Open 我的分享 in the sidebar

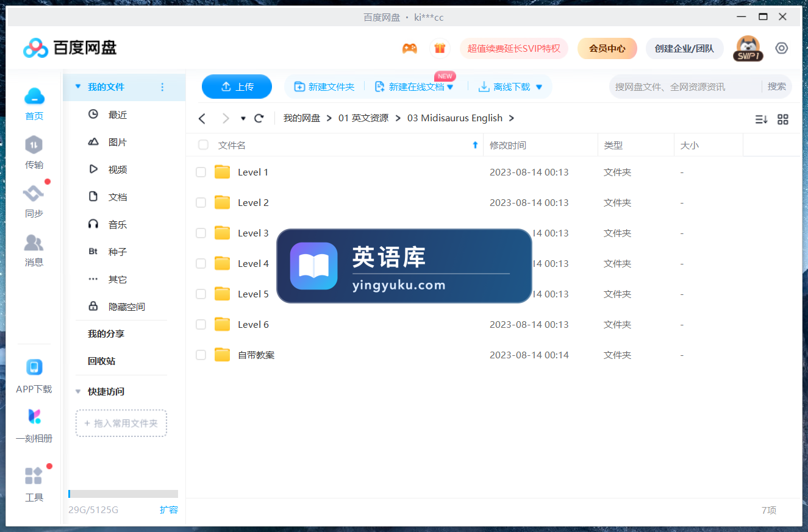point(106,334)
